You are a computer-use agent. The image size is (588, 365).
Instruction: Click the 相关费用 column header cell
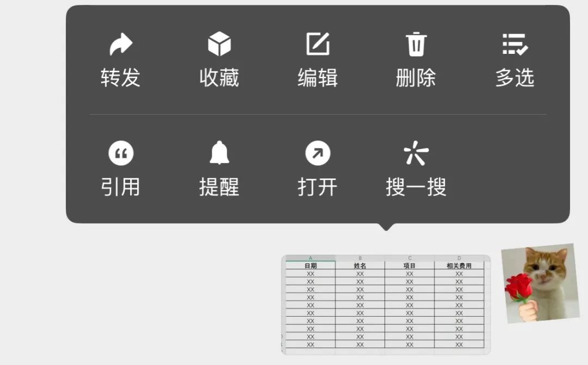[x=460, y=265]
